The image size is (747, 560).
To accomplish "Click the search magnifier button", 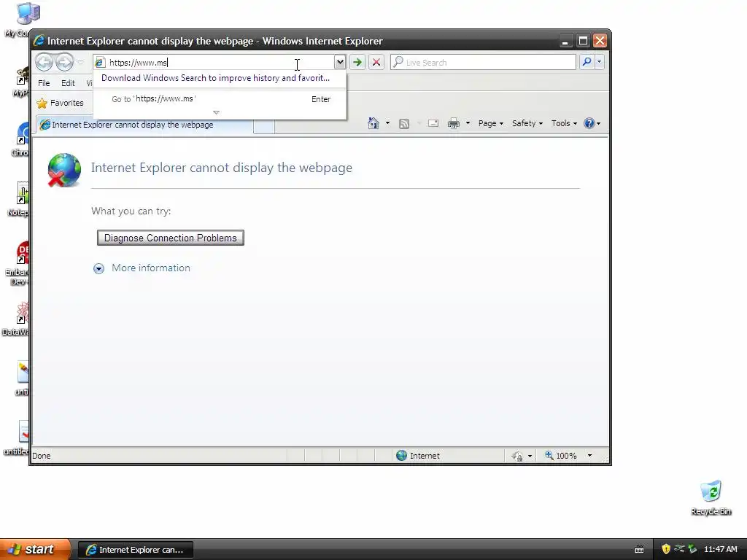I will pos(587,62).
